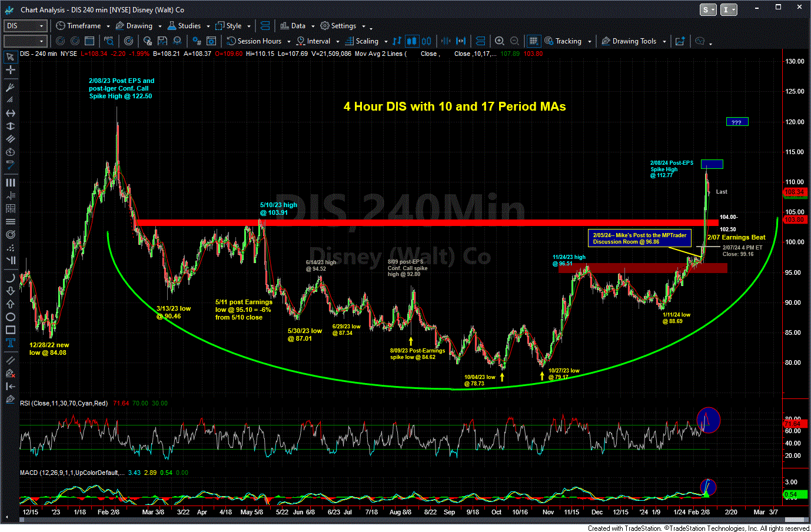Click the stacked layers icon after Style
The height and width of the screenshot is (532, 811).
[265, 26]
